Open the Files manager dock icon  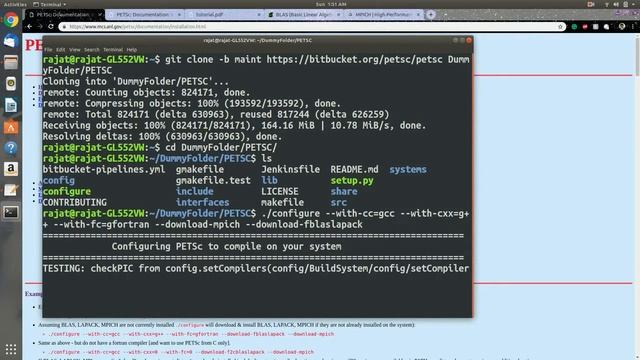pyautogui.click(x=11, y=62)
